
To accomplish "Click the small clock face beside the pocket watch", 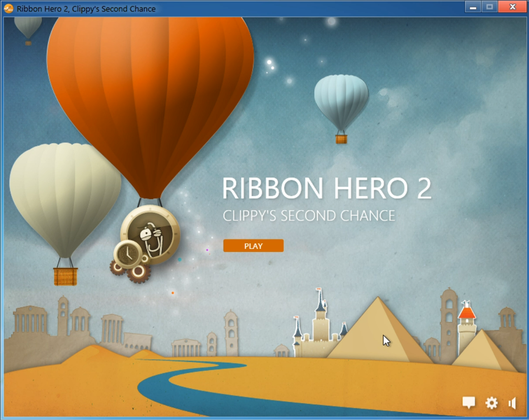I will (127, 254).
